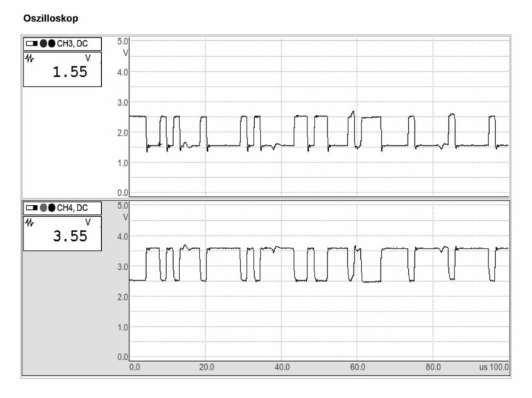Click the CH4 voltage reading 3.55
Viewport: 532px width, 398px height.
tap(70, 236)
